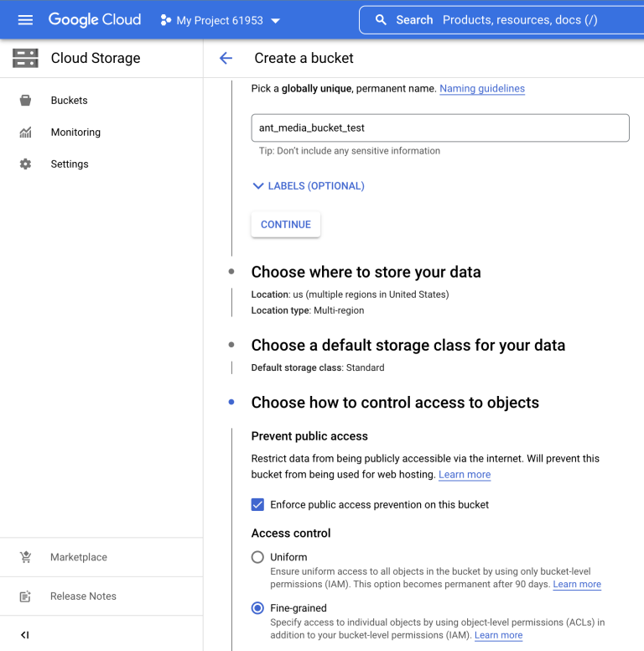This screenshot has height=651, width=644.
Task: Open the Monitoring menu item
Action: (x=75, y=133)
